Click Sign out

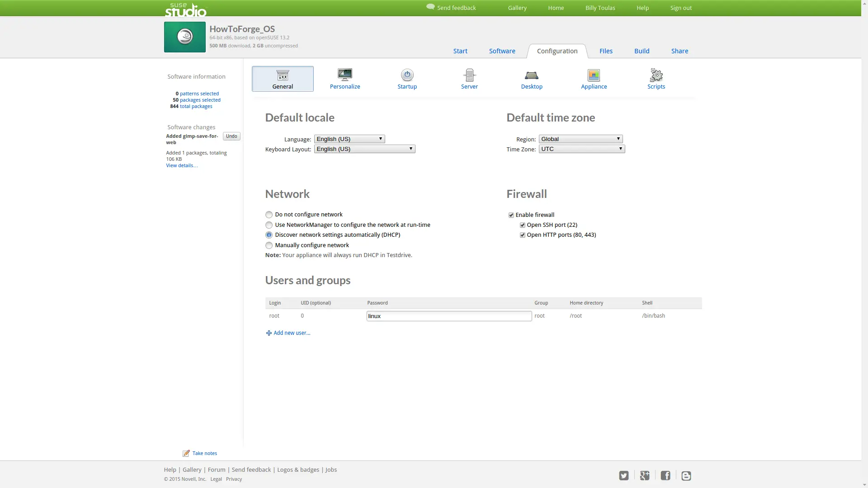point(681,8)
